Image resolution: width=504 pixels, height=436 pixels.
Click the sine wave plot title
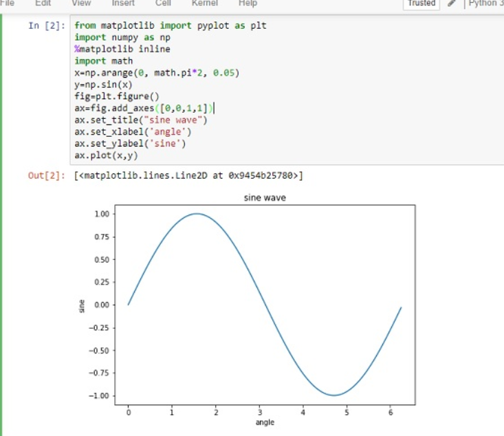(265, 198)
